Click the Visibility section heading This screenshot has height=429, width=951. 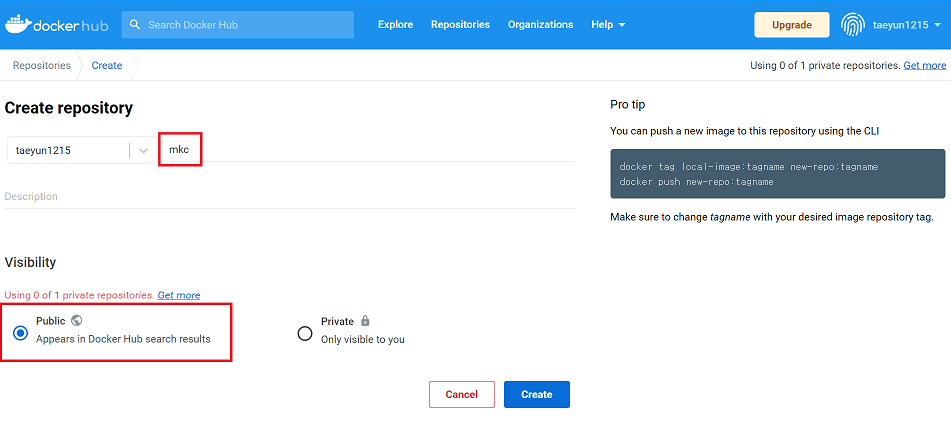click(30, 262)
